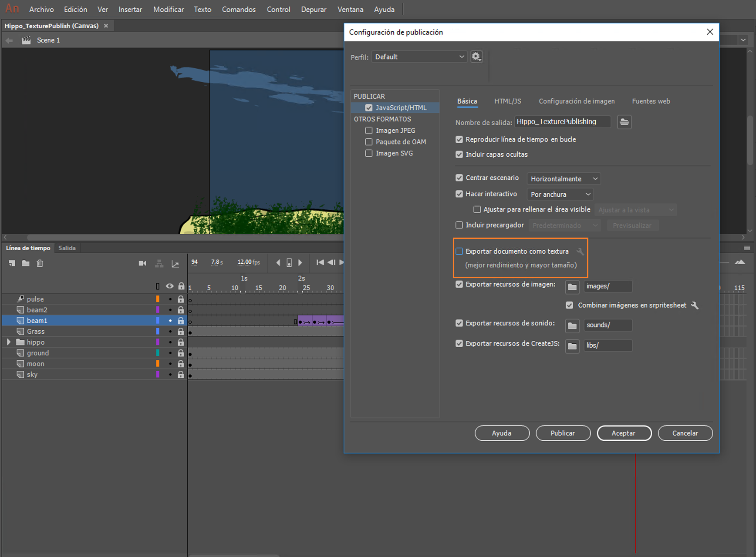Click the Cancelar button
The image size is (756, 557).
pos(685,433)
